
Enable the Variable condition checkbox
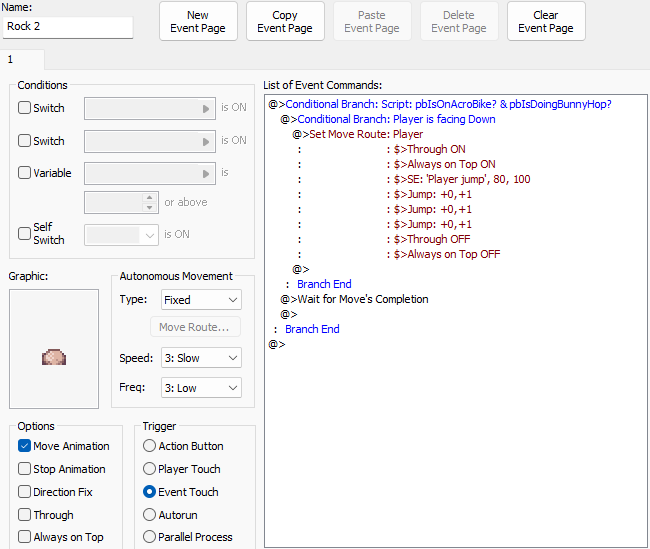[24, 172]
